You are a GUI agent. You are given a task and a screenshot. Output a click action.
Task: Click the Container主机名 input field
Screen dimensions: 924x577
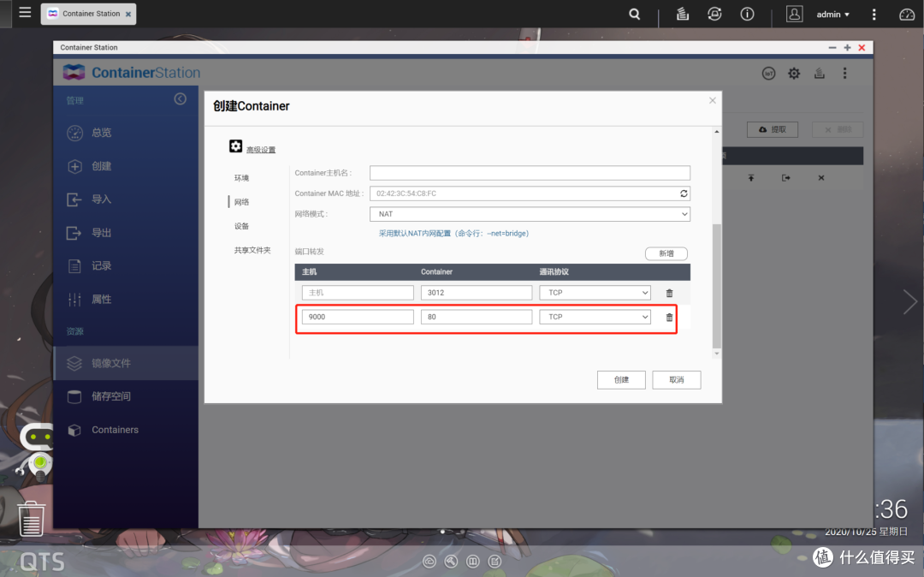pos(530,173)
